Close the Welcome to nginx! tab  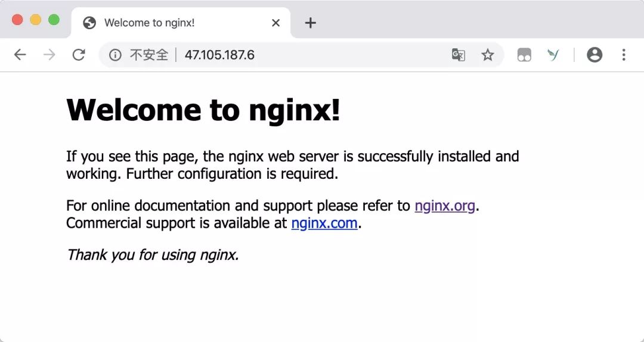[276, 23]
